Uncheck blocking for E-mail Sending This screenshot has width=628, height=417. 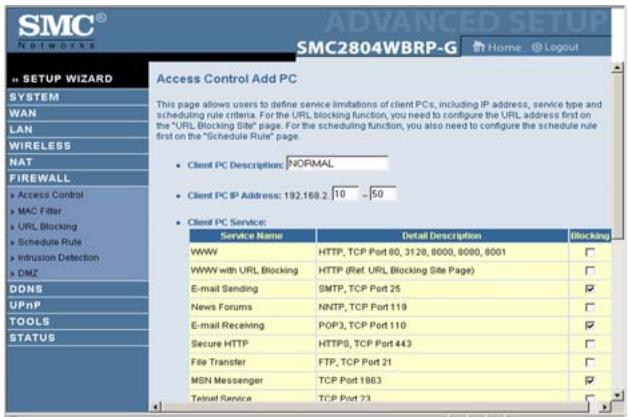click(590, 289)
